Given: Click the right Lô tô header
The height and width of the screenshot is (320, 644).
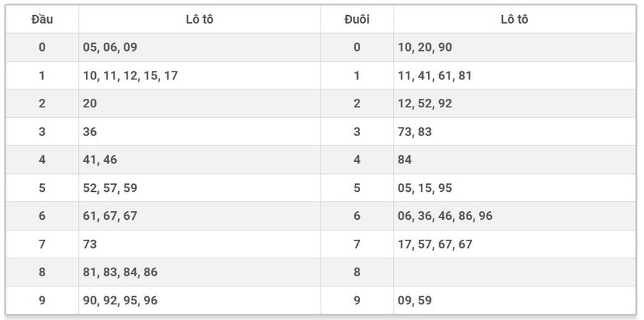Looking at the screenshot, I should pyautogui.click(x=514, y=19).
